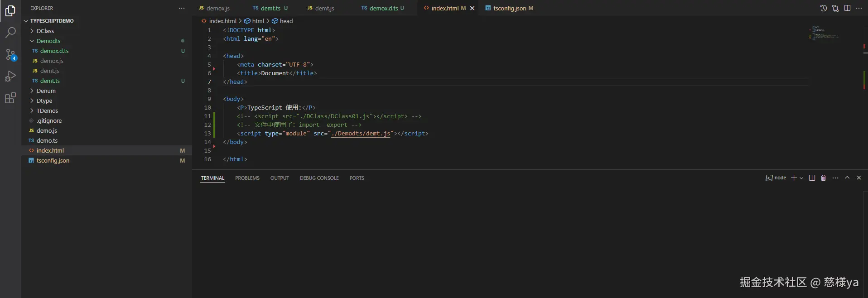
Task: Click the 'lang="en"' attribute on line 2
Action: click(x=259, y=39)
